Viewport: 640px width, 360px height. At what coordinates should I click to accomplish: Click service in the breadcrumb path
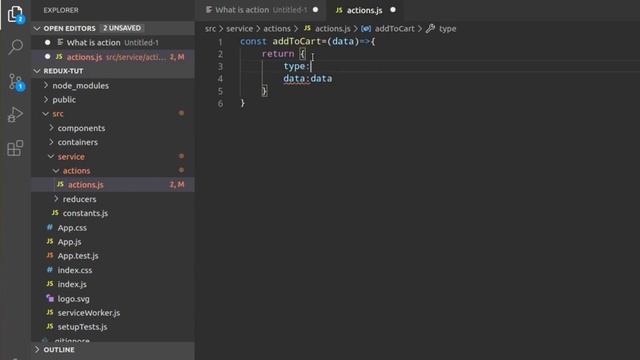pyautogui.click(x=240, y=29)
